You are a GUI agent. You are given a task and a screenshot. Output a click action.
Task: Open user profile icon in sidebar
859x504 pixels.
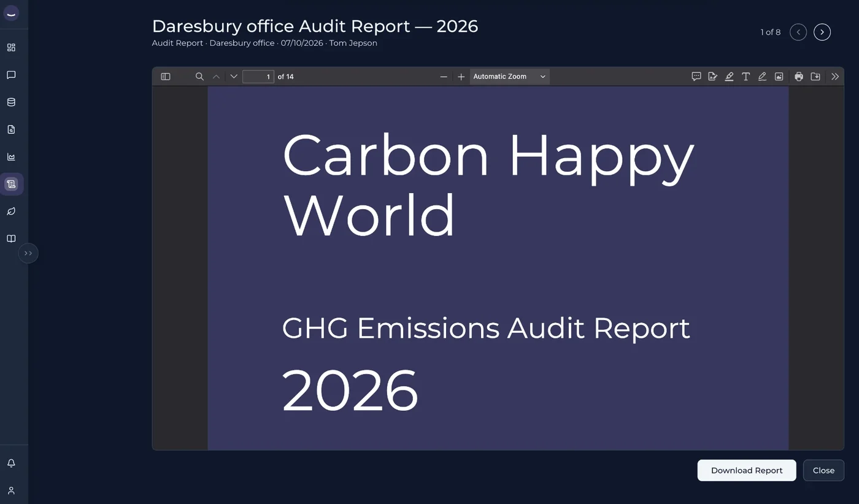tap(11, 491)
